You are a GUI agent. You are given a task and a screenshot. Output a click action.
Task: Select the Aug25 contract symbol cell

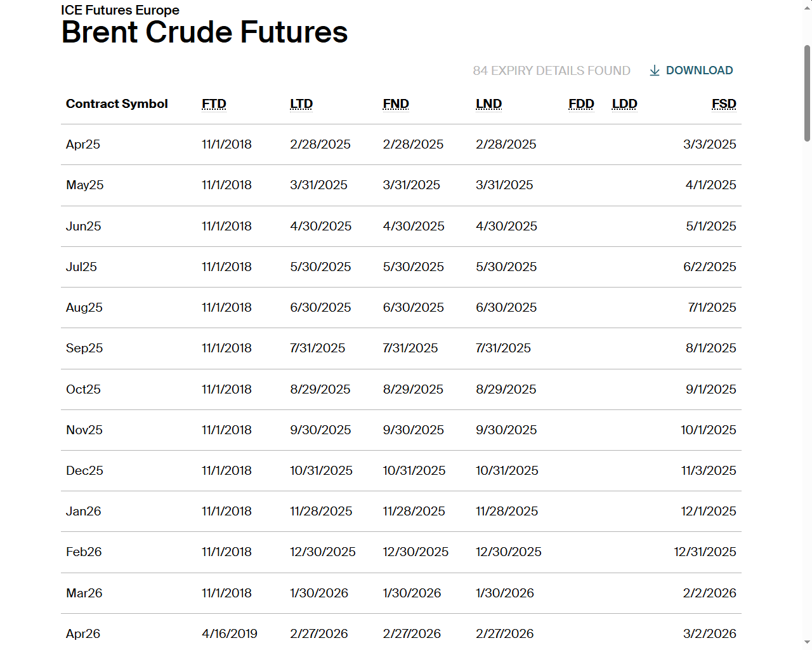point(84,307)
